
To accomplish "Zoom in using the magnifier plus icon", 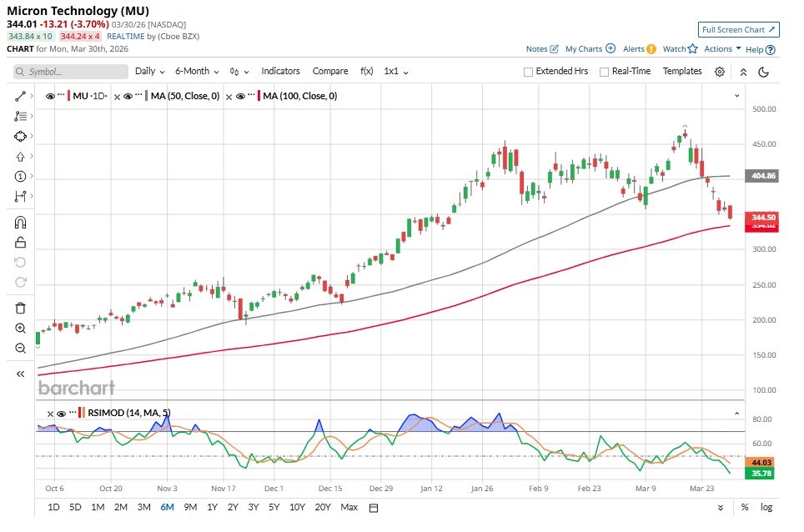I will click(21, 328).
